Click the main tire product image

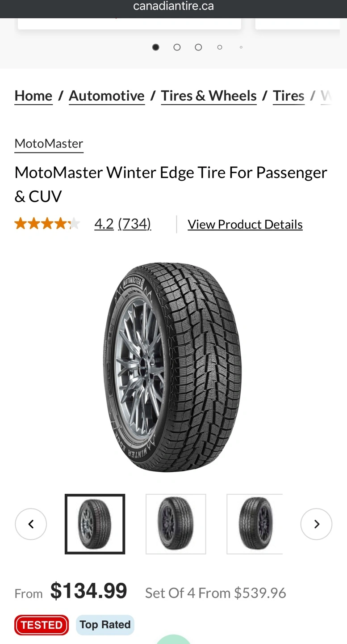172,367
